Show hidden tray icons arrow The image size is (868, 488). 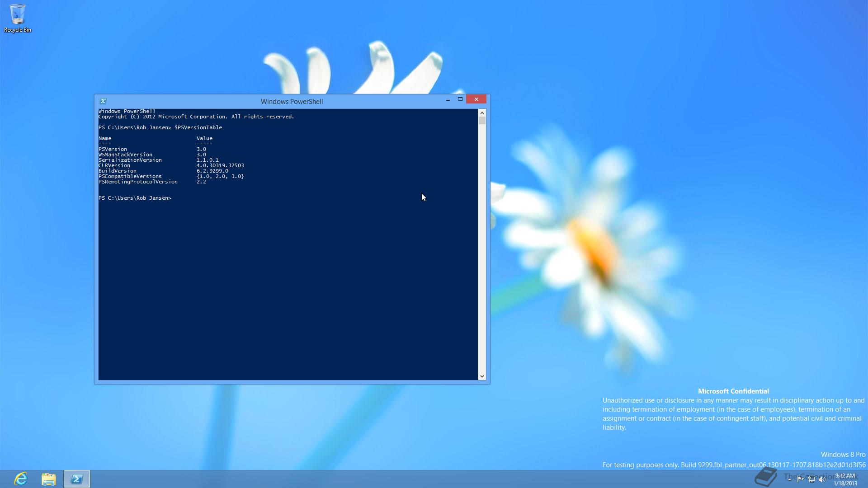[789, 479]
